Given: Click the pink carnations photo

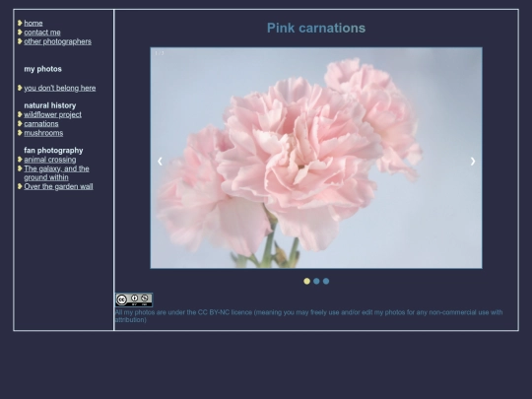Looking at the screenshot, I should 316,158.
